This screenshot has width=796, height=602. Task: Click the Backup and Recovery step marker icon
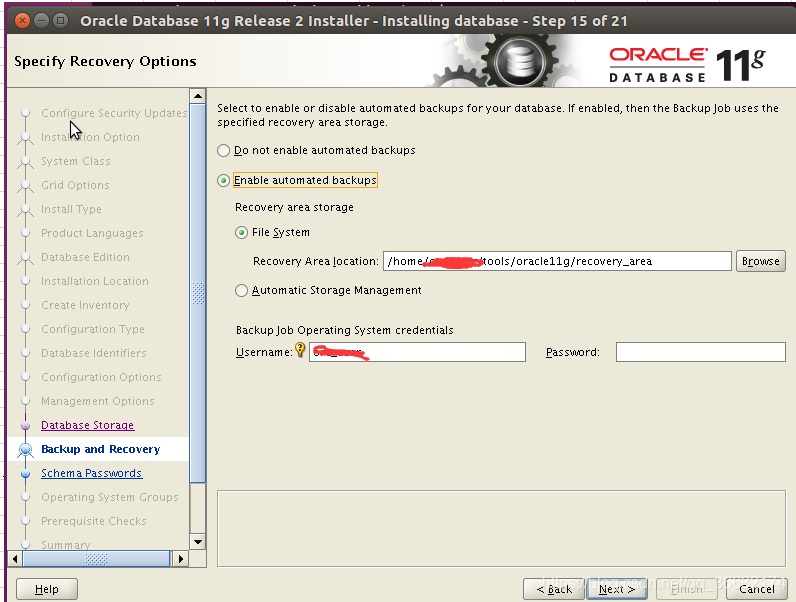(25, 449)
